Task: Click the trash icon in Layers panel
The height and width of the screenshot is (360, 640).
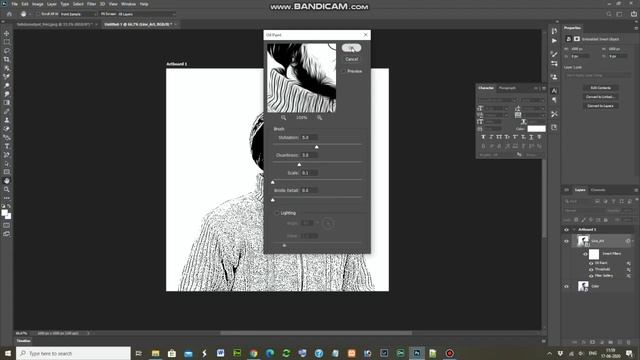Action: coord(629,342)
